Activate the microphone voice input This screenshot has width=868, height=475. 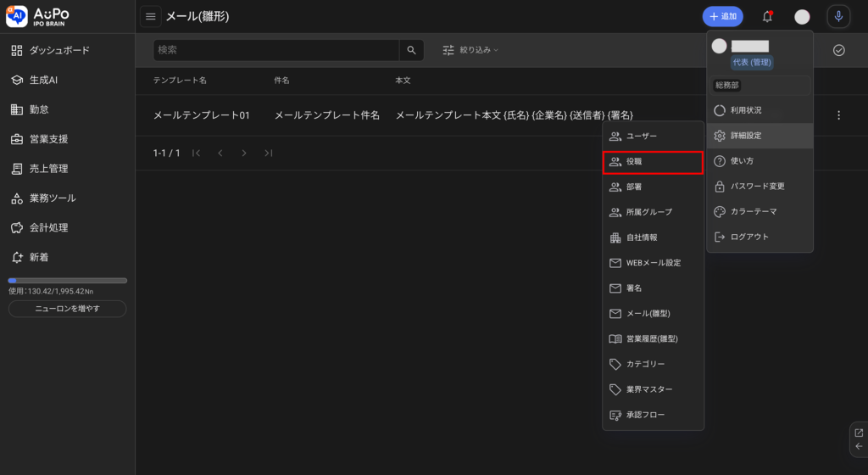coord(837,16)
